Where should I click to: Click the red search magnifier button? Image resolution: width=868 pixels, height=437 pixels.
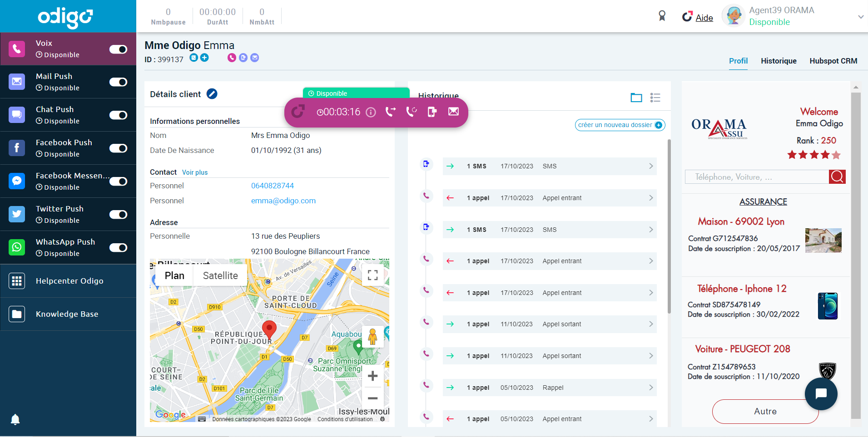coord(837,177)
